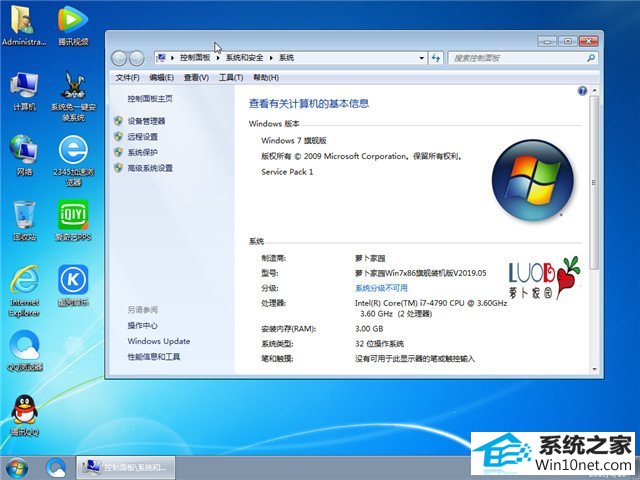Open 系统保护 (System protection) link

point(142,152)
